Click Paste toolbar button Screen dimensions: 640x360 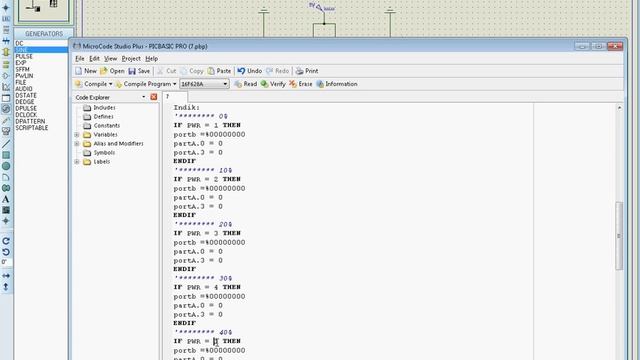click(x=219, y=71)
